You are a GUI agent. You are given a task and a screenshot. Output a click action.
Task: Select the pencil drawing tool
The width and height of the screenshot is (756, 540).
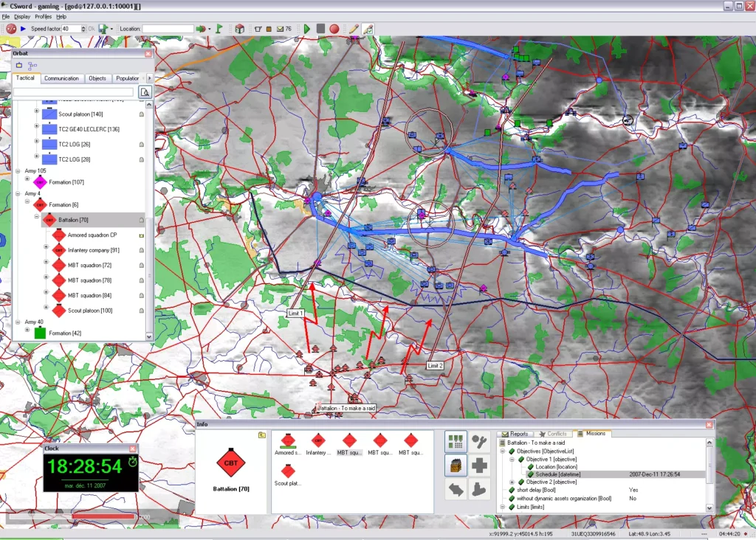point(354,29)
